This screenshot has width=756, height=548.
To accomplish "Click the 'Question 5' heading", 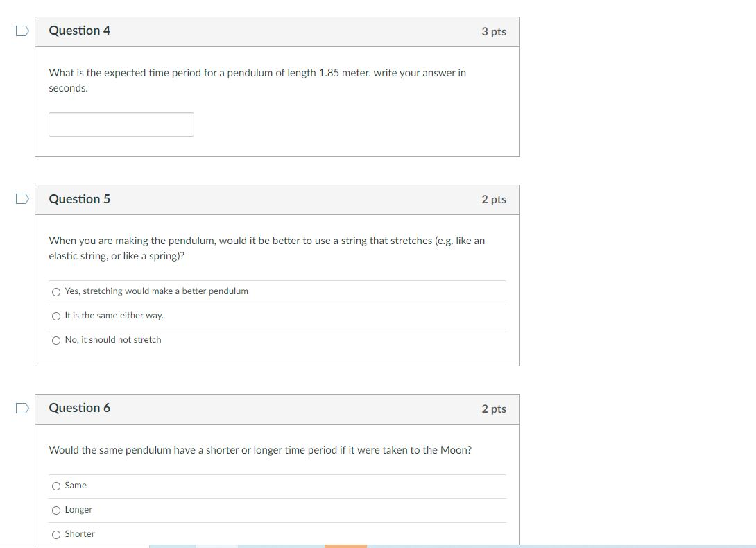I will 80,199.
